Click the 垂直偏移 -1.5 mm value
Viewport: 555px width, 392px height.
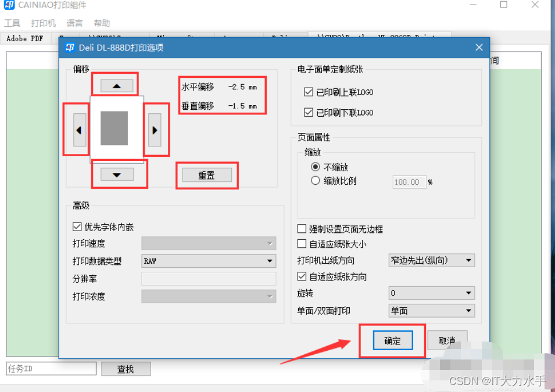(x=242, y=106)
